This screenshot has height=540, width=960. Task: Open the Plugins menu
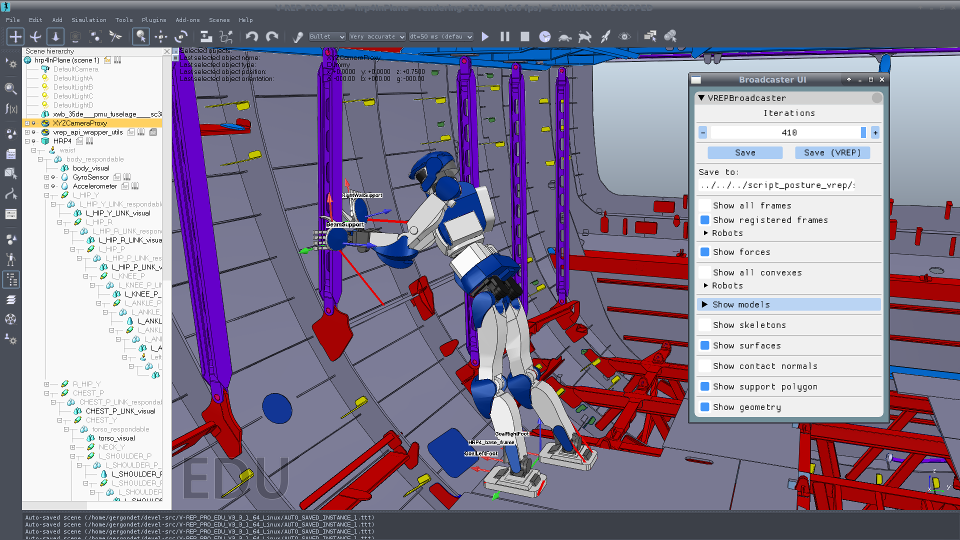pyautogui.click(x=153, y=19)
